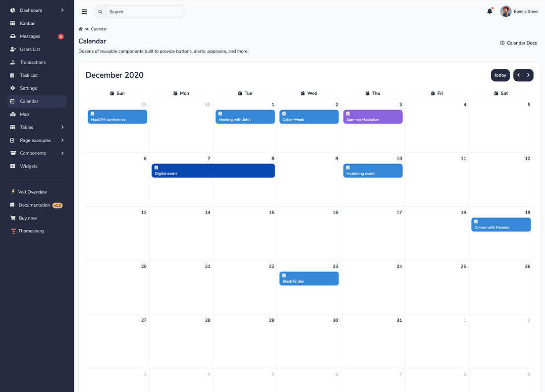Click Bonnie Green's avatar picture

tap(506, 11)
